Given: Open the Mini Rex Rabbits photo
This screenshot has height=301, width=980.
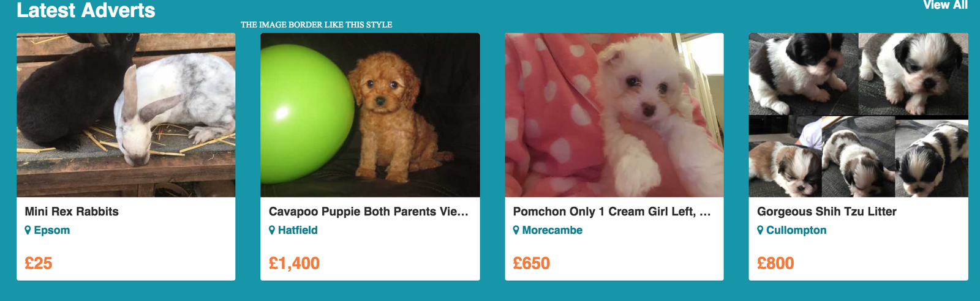Looking at the screenshot, I should tap(126, 115).
